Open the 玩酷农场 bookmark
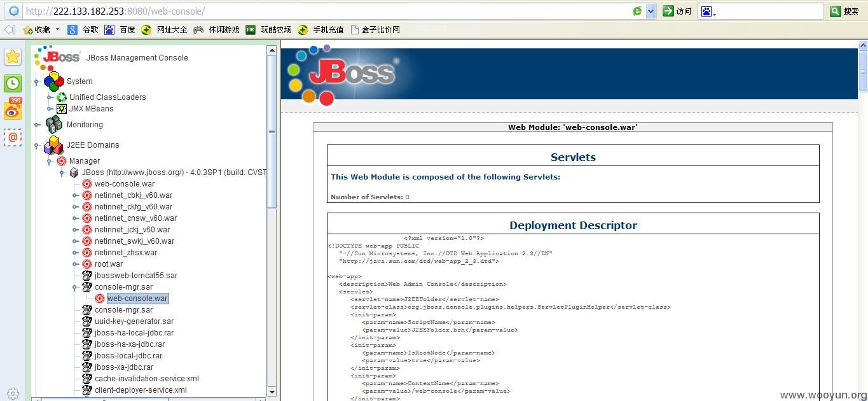This screenshot has height=401, width=868. pos(269,29)
